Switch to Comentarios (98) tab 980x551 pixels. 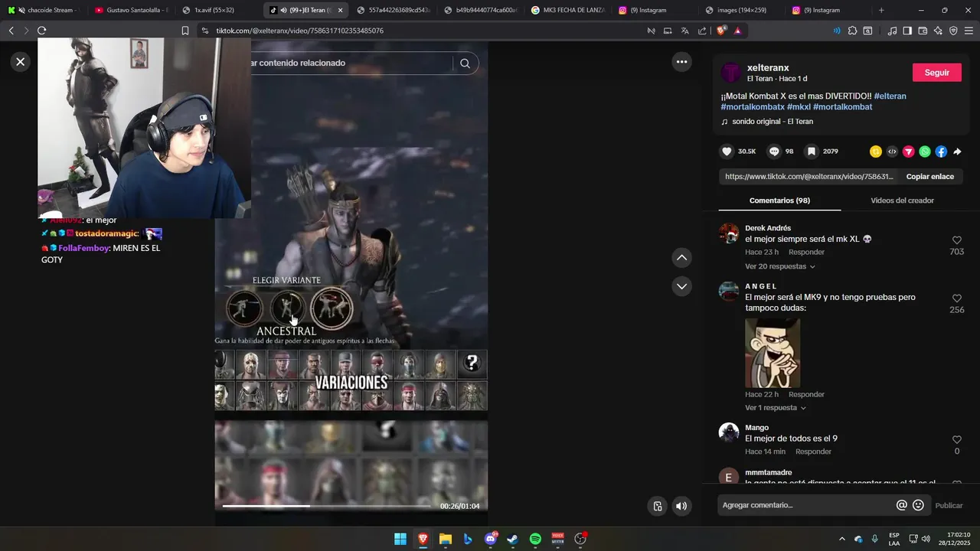click(779, 201)
